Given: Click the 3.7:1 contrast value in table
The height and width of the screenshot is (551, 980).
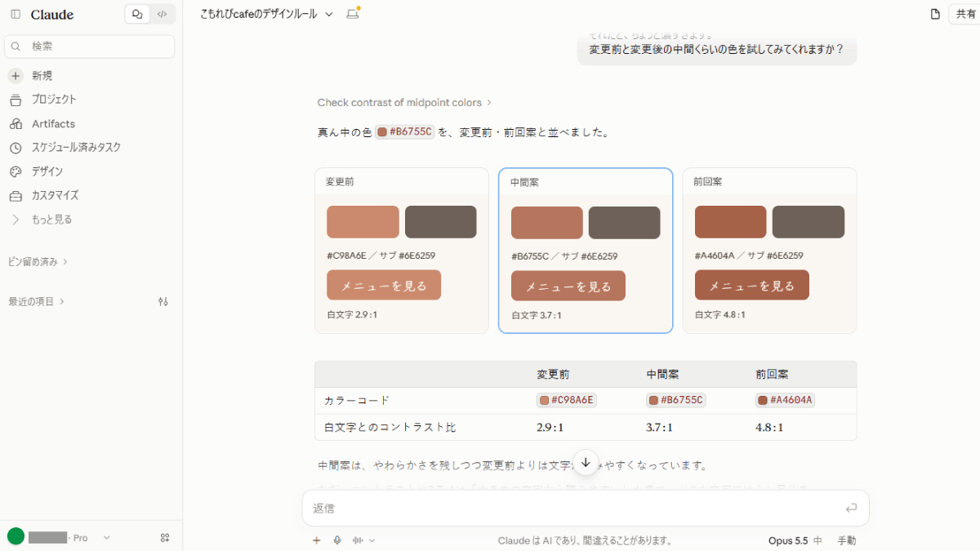Looking at the screenshot, I should tap(660, 427).
